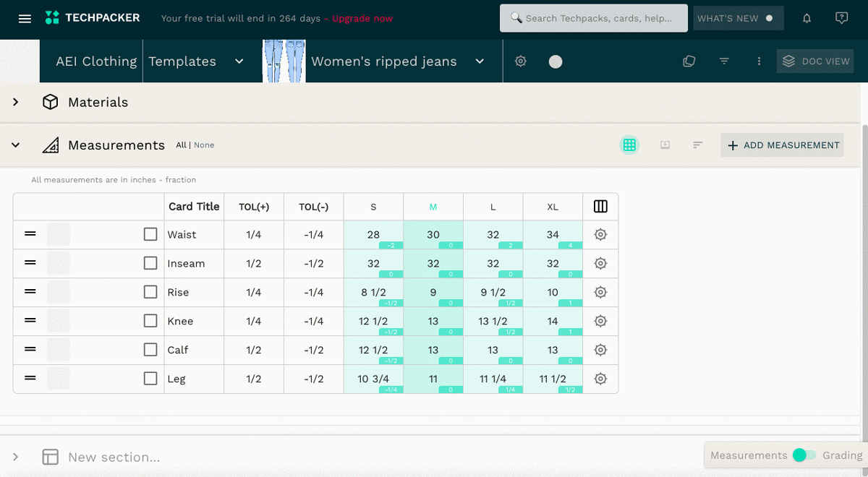Click the sort measurements icon
868x477 pixels.
(698, 145)
